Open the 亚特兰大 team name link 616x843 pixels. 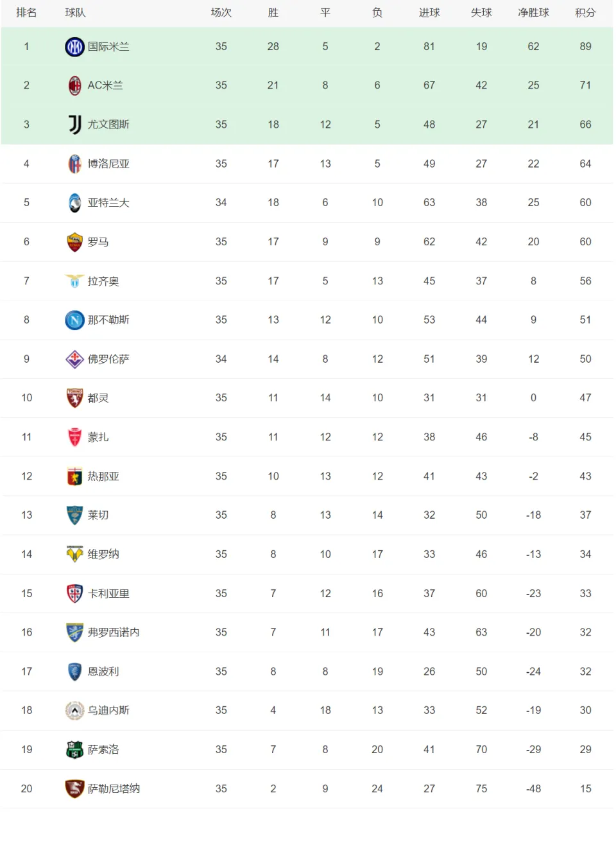108,203
